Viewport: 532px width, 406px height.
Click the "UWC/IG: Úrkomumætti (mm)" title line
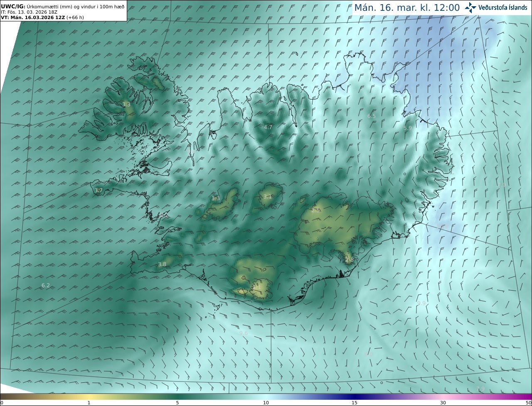point(62,6)
